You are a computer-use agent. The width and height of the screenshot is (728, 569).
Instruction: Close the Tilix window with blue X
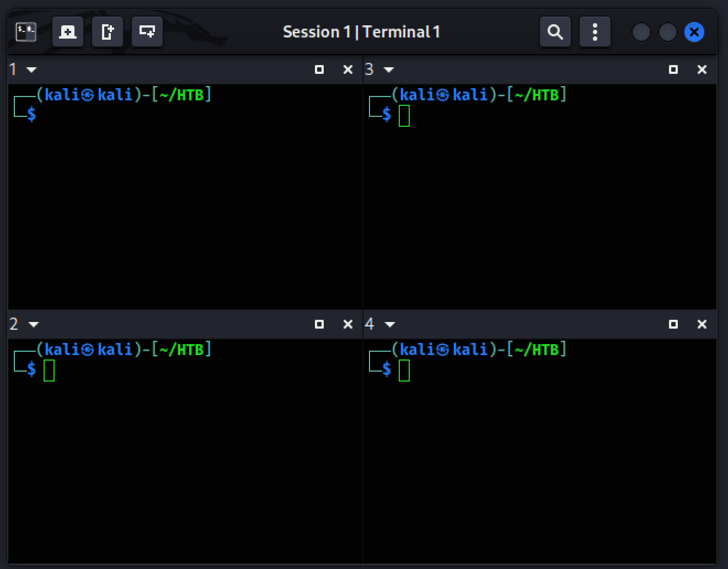[694, 32]
